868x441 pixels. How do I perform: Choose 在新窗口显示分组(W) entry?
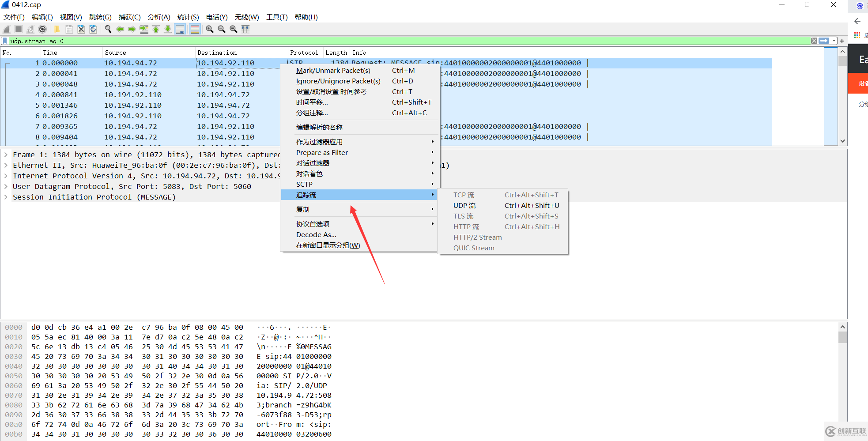[x=359, y=245]
